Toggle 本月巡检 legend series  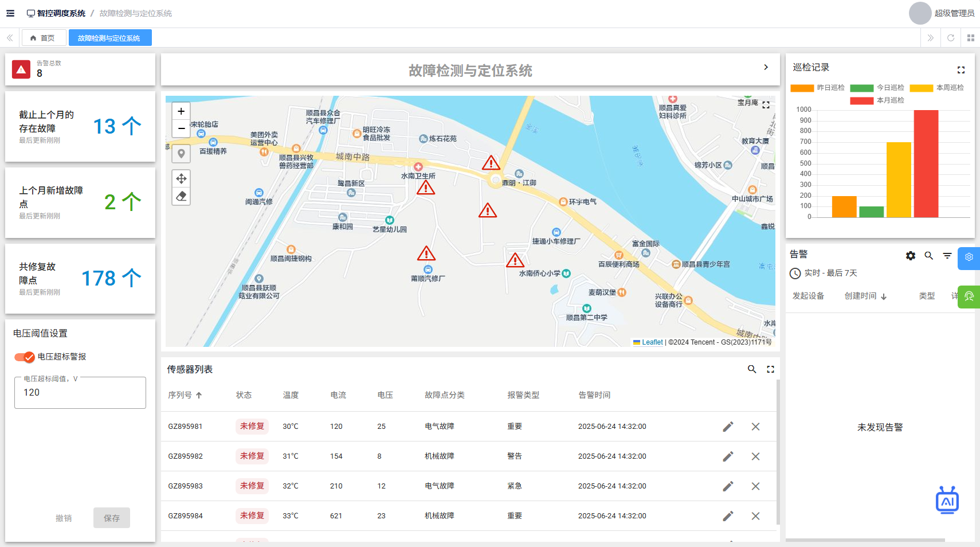pyautogui.click(x=877, y=100)
